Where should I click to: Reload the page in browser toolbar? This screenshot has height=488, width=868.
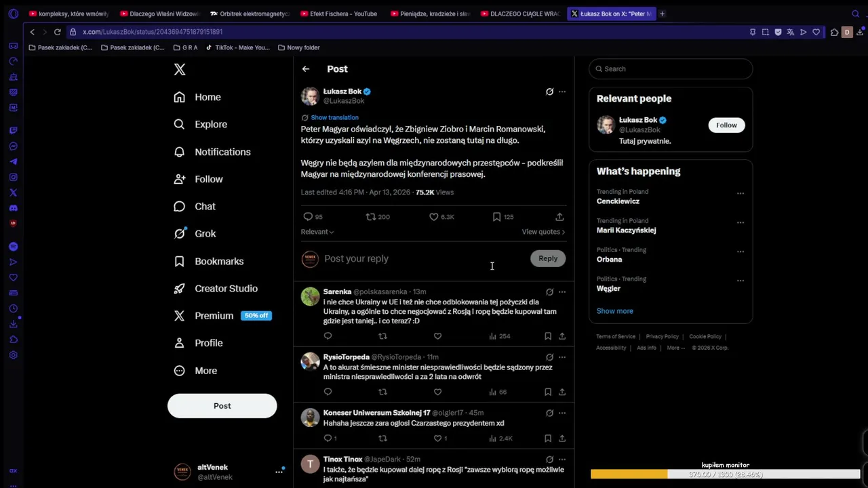pos(58,32)
